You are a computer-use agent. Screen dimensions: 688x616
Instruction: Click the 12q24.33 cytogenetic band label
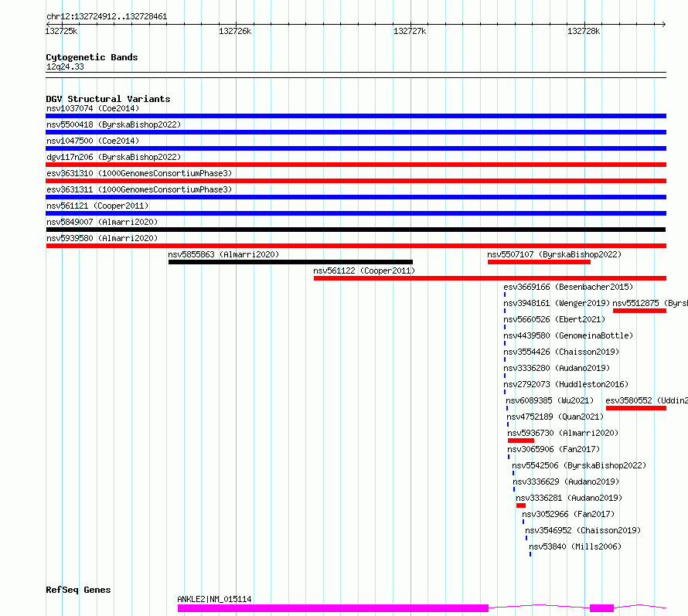pos(65,66)
